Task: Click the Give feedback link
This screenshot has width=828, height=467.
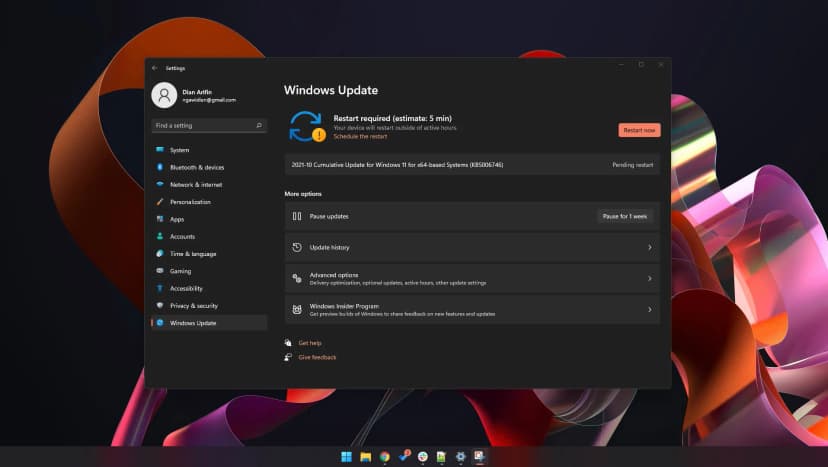Action: tap(317, 357)
